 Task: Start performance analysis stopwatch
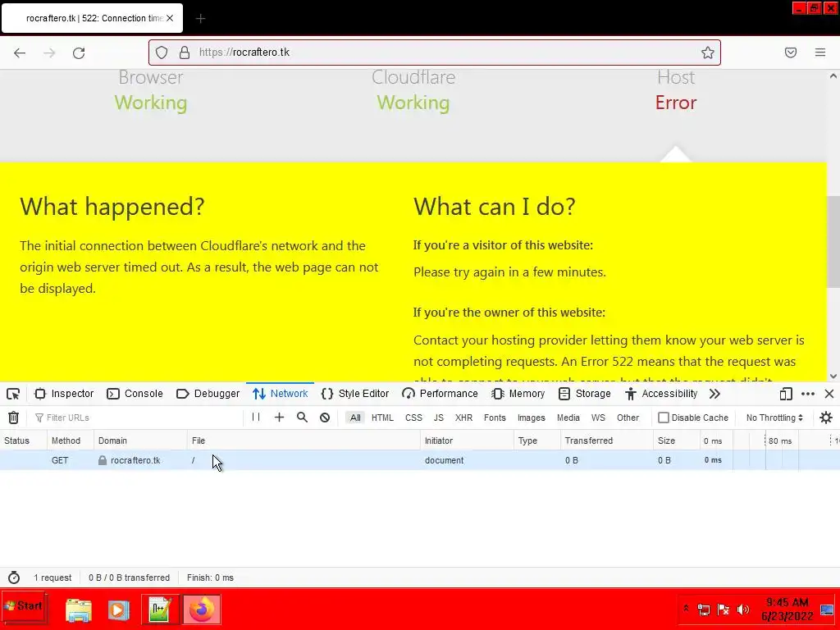click(14, 577)
